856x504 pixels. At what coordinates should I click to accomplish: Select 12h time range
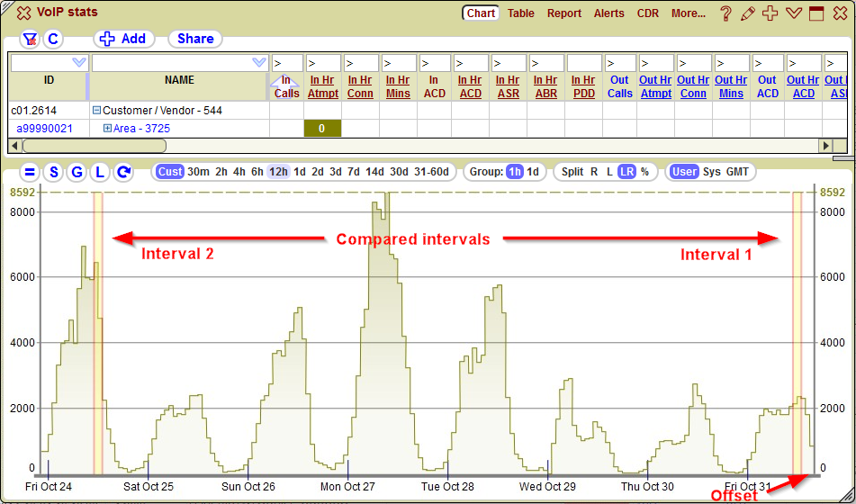tap(278, 172)
